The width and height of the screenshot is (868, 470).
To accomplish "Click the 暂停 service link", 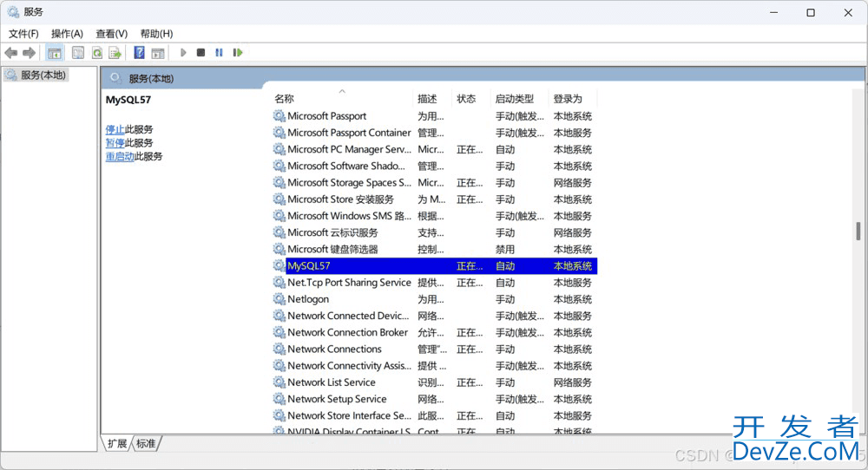I will (115, 143).
